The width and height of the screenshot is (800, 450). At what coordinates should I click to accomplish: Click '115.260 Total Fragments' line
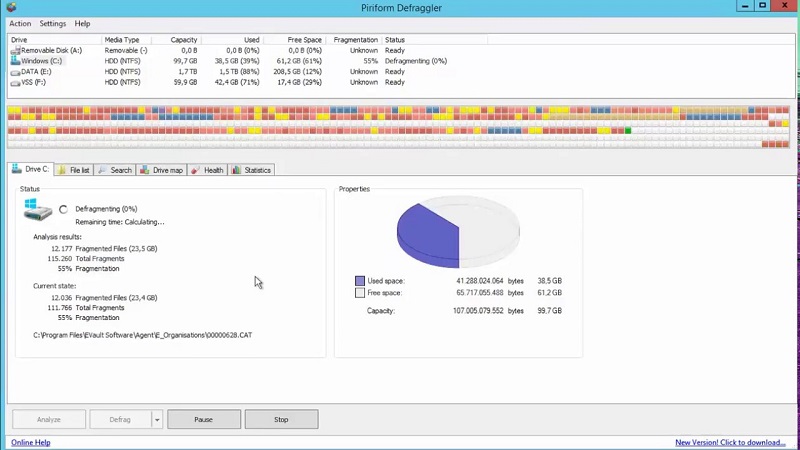click(86, 259)
